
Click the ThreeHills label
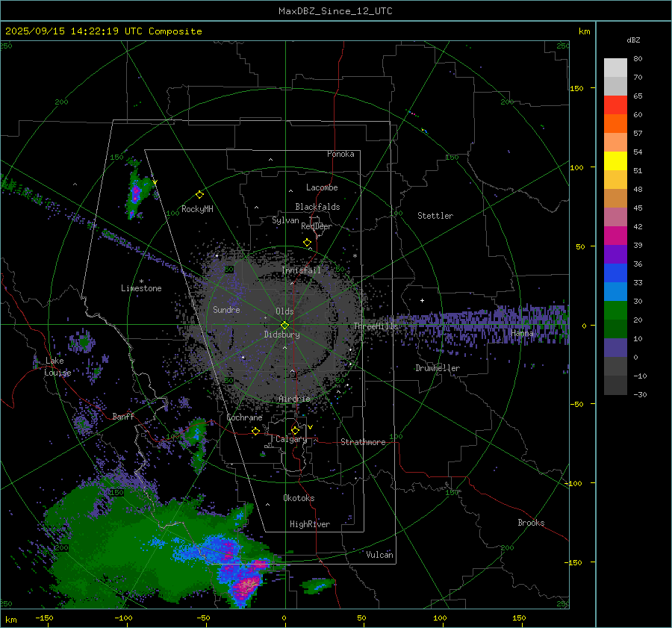pos(376,326)
